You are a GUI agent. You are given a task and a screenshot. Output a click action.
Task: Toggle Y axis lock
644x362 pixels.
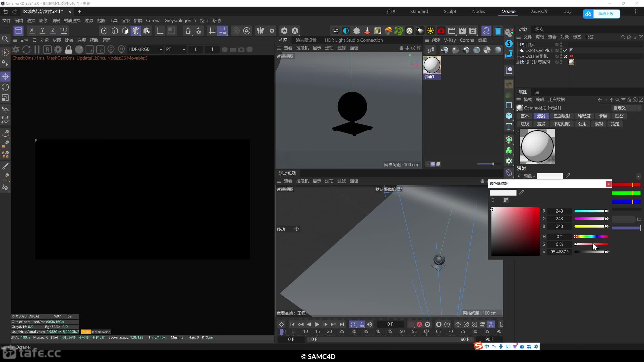coord(42,31)
